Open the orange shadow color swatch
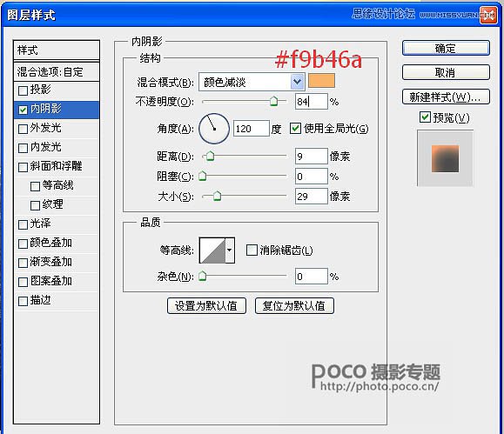Image resolution: width=504 pixels, height=434 pixels. [x=321, y=81]
